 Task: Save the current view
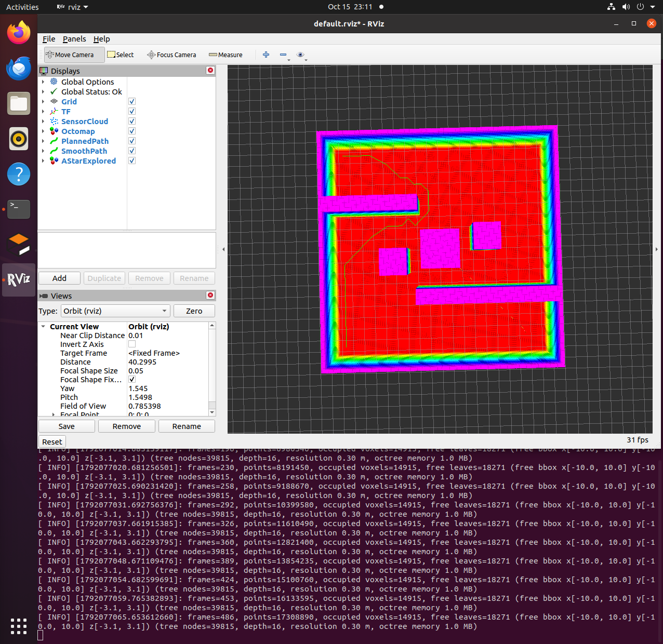point(67,426)
